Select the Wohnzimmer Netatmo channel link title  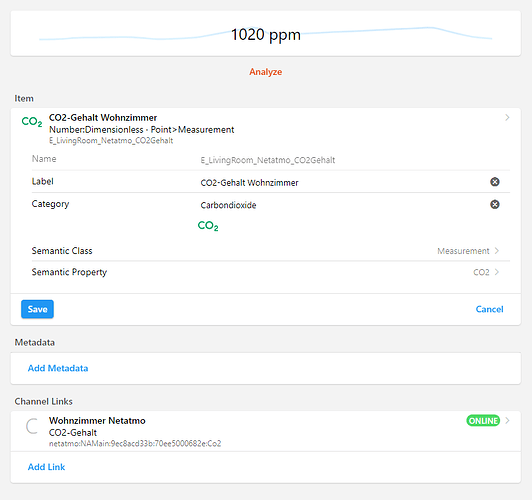(97, 421)
